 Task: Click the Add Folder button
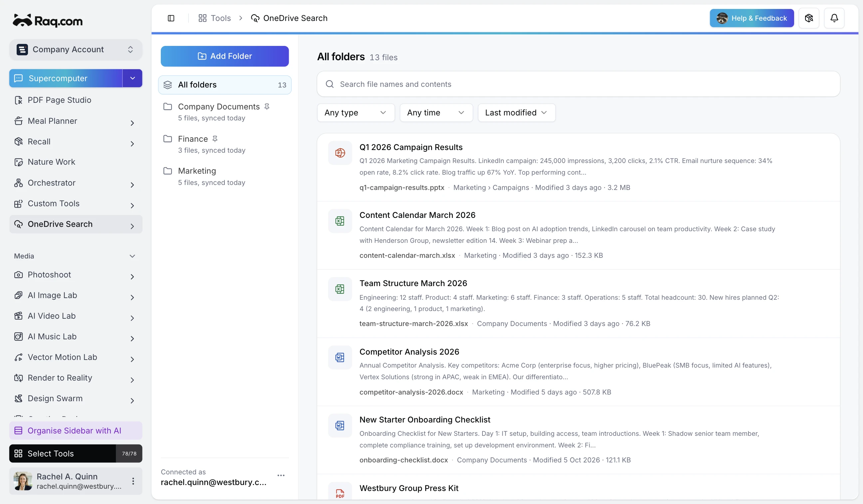225,56
